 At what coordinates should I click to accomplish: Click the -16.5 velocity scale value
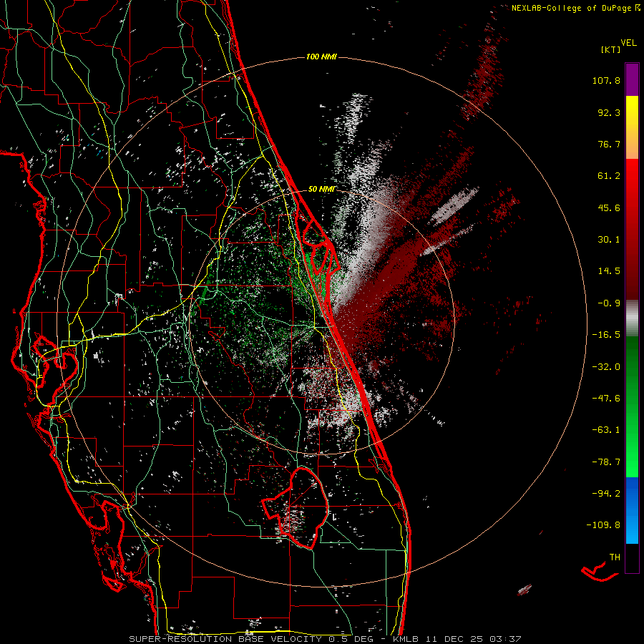(606, 335)
